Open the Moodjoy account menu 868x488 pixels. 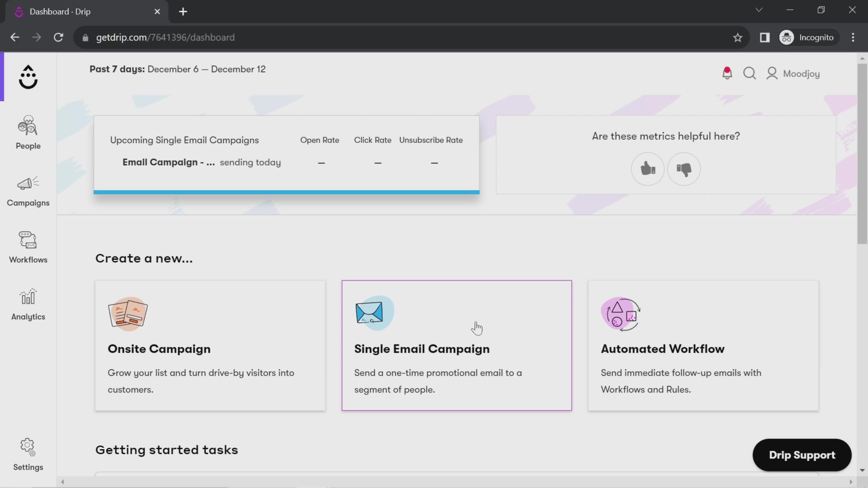[x=796, y=73]
